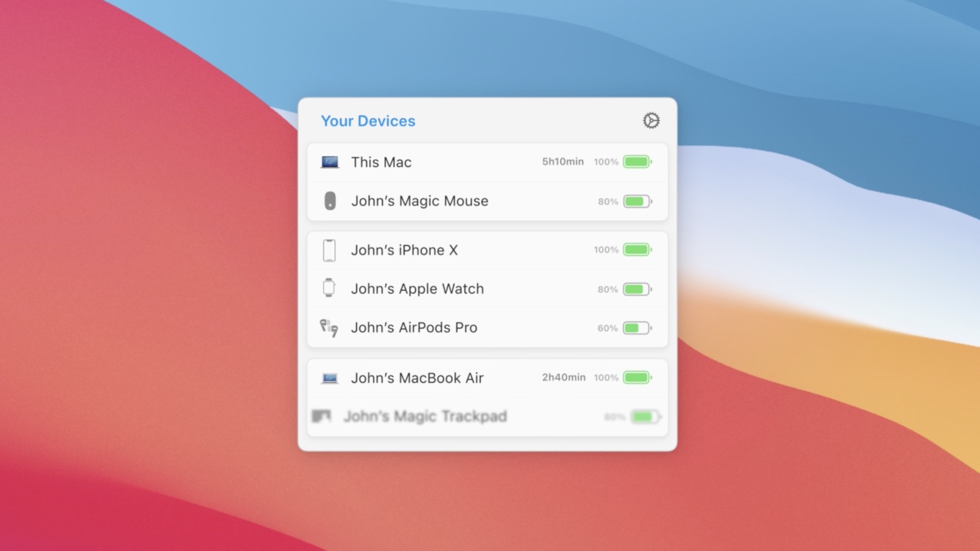Select the "John's Magic Trackpad" name
The width and height of the screenshot is (980, 551).
tap(425, 416)
